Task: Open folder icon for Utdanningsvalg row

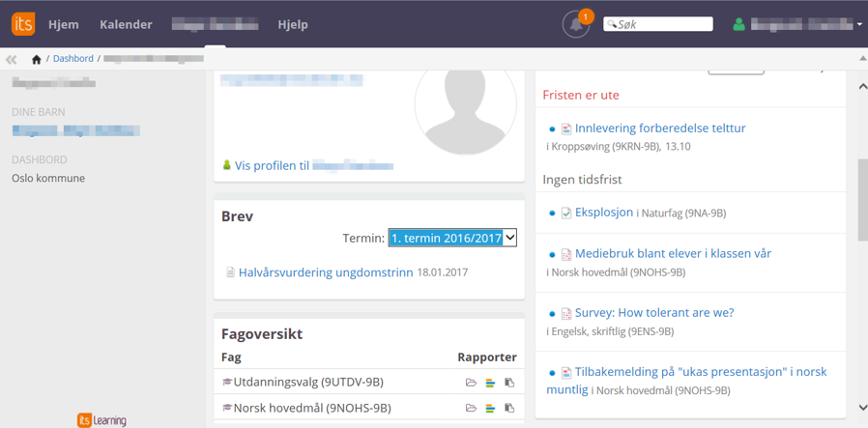Action: tap(471, 383)
